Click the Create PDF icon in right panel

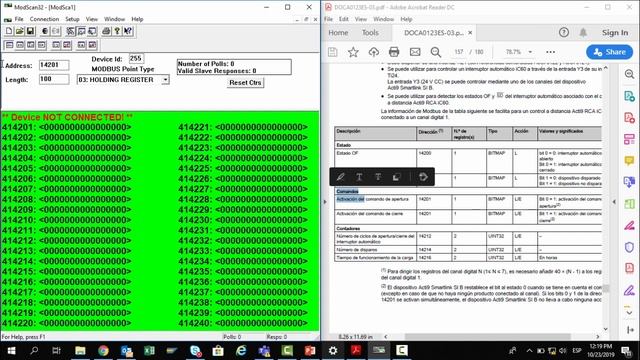(x=629, y=118)
